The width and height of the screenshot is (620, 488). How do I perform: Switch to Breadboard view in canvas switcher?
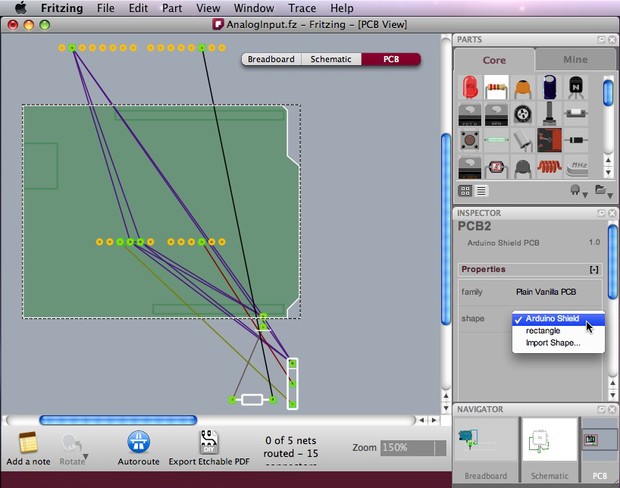click(271, 59)
